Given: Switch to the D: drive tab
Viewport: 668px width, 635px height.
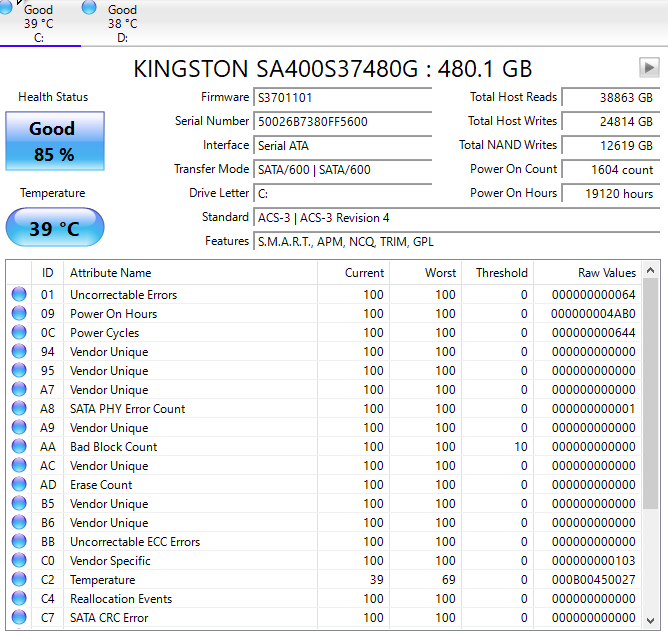Looking at the screenshot, I should (x=122, y=23).
